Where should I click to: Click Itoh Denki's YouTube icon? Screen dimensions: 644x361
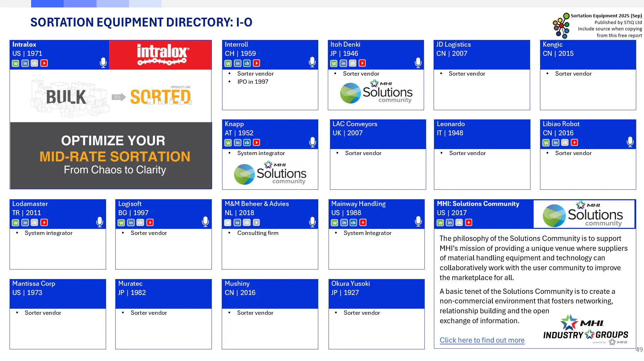[362, 64]
